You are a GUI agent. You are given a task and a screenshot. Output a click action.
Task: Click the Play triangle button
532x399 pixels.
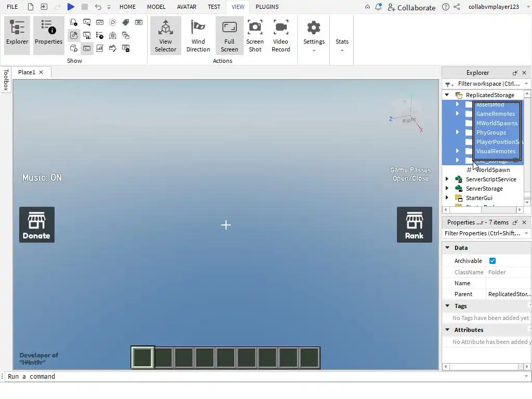tap(71, 7)
